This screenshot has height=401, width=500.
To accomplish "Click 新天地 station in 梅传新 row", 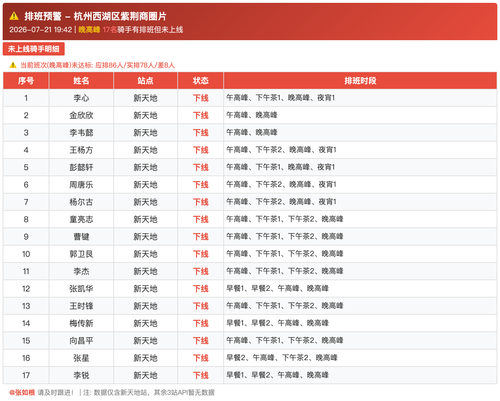I will [x=145, y=323].
